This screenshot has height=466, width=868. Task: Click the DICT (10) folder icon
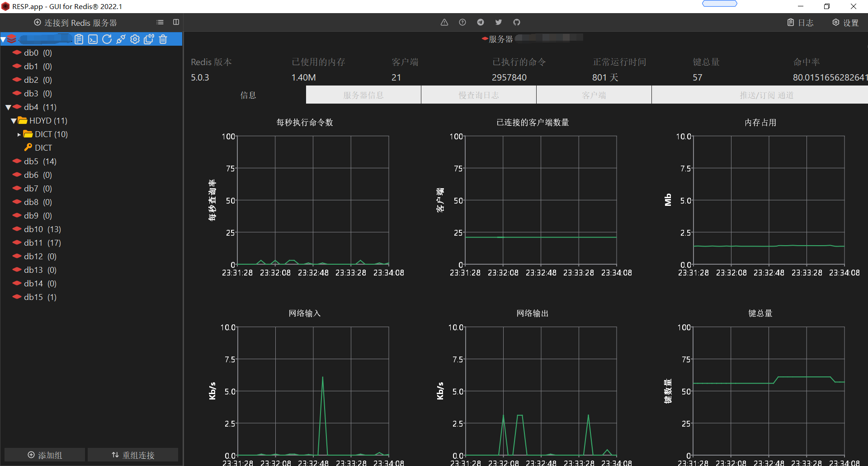point(28,134)
